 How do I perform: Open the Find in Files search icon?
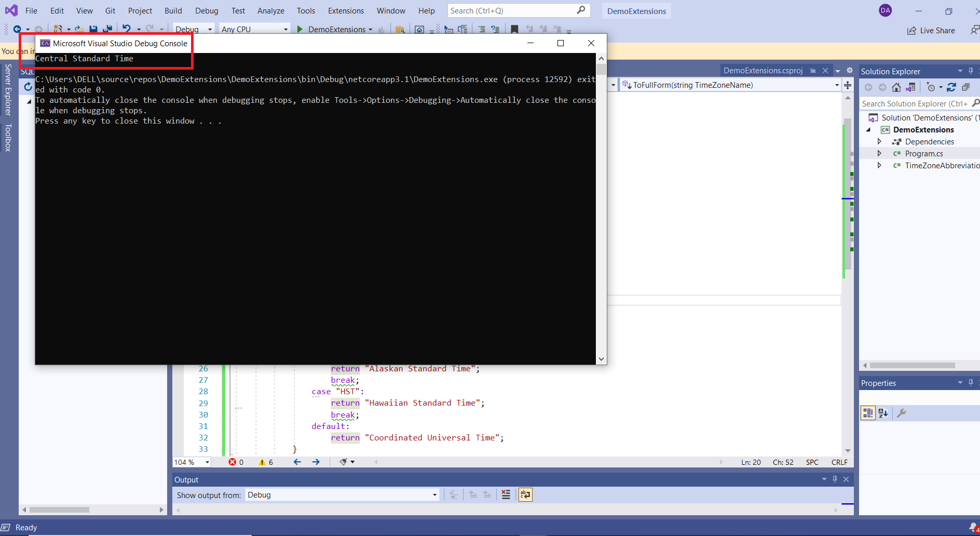401,30
